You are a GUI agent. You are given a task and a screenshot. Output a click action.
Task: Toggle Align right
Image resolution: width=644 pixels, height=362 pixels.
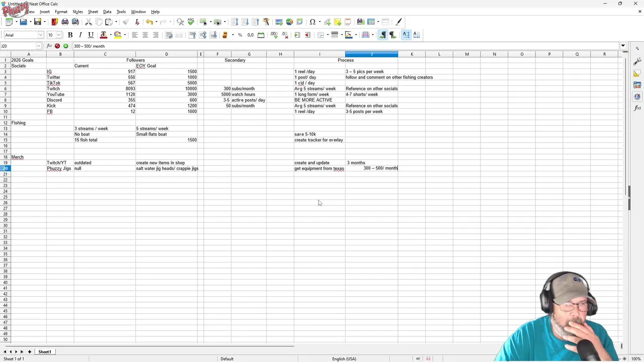[x=155, y=35]
